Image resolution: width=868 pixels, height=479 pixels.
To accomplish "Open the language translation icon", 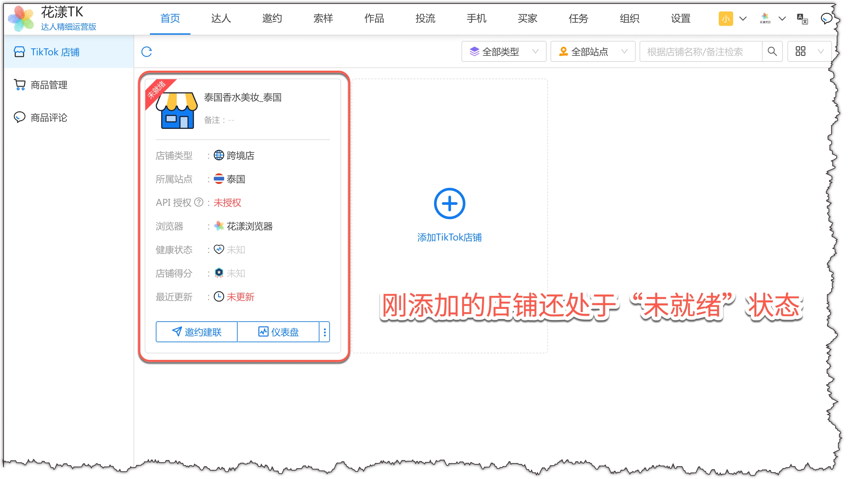I will (802, 19).
